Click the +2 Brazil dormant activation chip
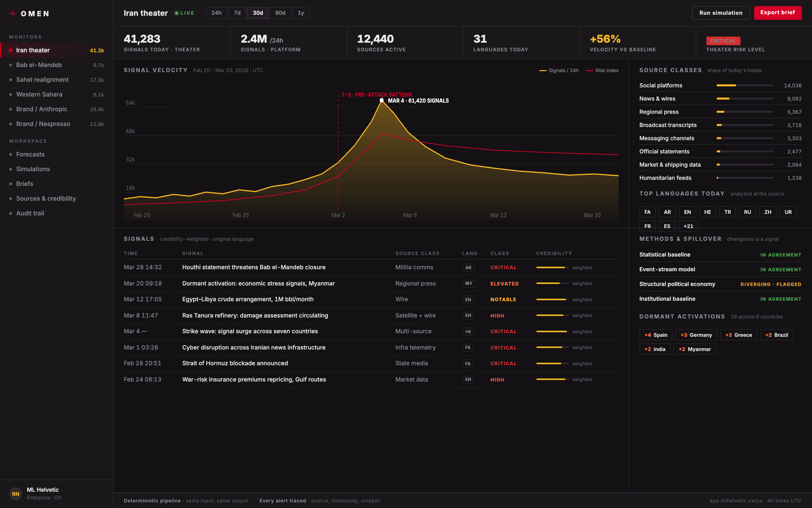The width and height of the screenshot is (812, 508). coord(776,335)
